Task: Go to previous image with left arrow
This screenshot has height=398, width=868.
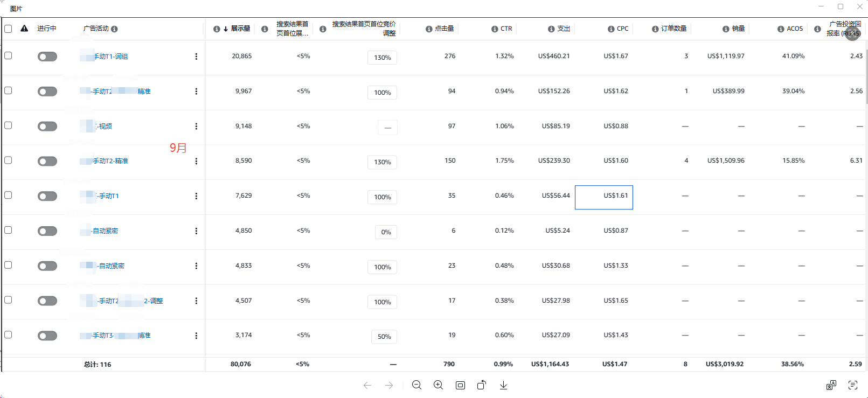Action: click(367, 386)
